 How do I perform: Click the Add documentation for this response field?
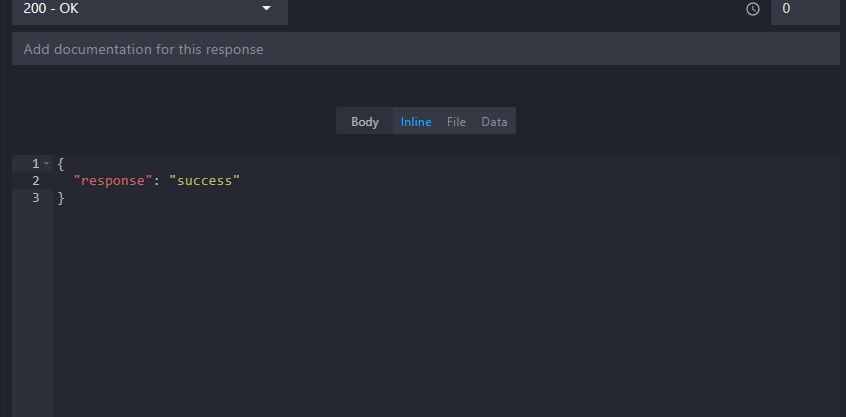coord(425,49)
